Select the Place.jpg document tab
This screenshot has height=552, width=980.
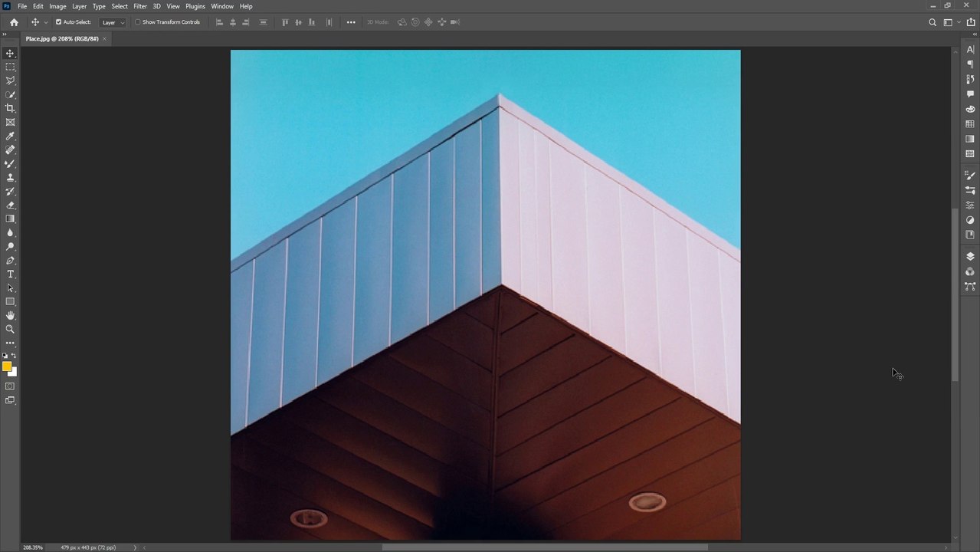(62, 38)
